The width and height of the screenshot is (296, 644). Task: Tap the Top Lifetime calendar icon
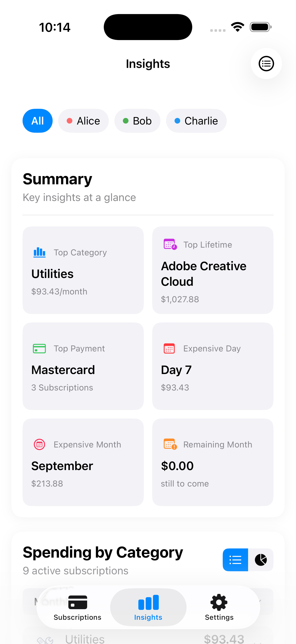point(170,244)
